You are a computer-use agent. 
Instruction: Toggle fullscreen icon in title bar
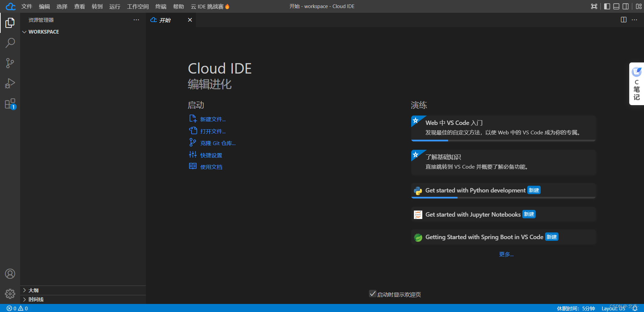(594, 6)
